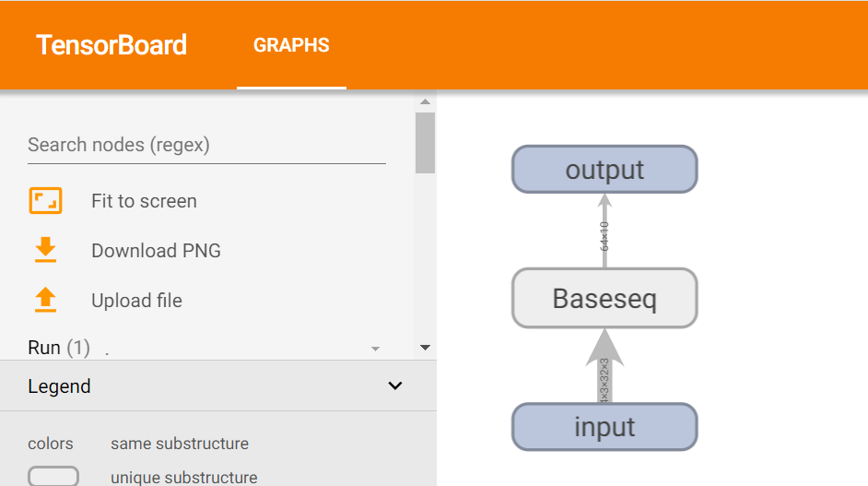Click the 64×10 edge above Baseseq

604,235
